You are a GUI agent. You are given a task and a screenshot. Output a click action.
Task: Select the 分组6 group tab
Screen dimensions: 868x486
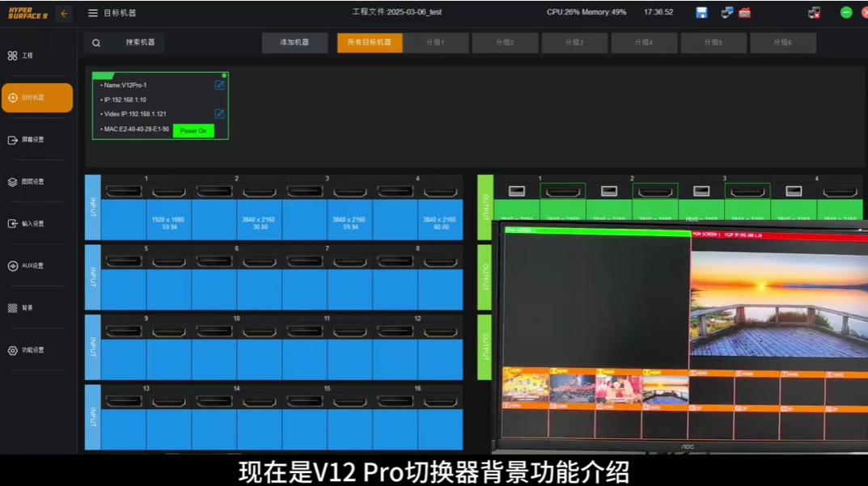[x=782, y=42]
